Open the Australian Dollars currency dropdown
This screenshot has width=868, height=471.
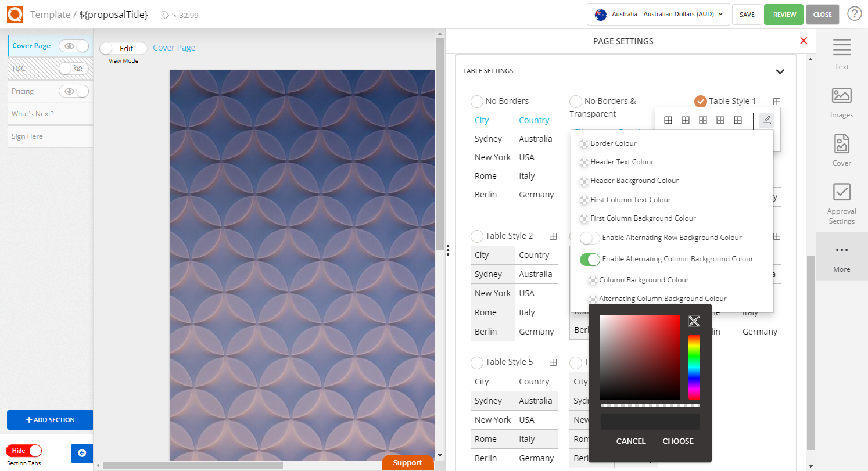[658, 15]
